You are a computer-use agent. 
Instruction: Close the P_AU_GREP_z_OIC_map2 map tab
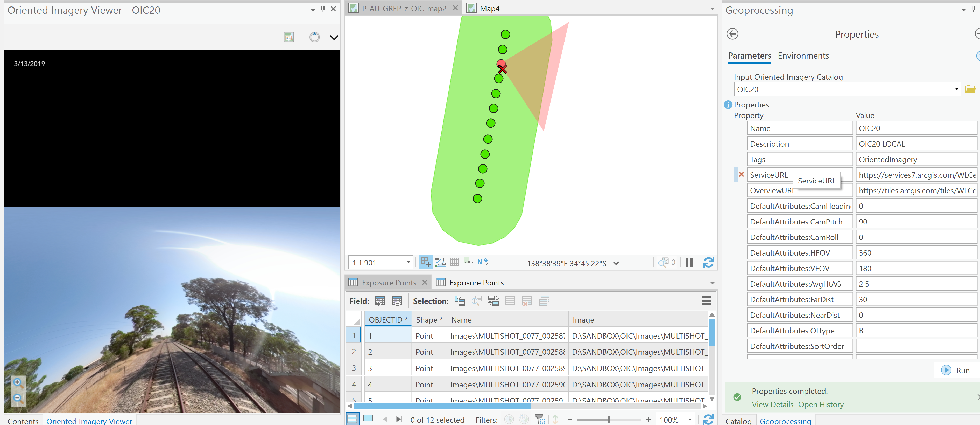coord(455,8)
